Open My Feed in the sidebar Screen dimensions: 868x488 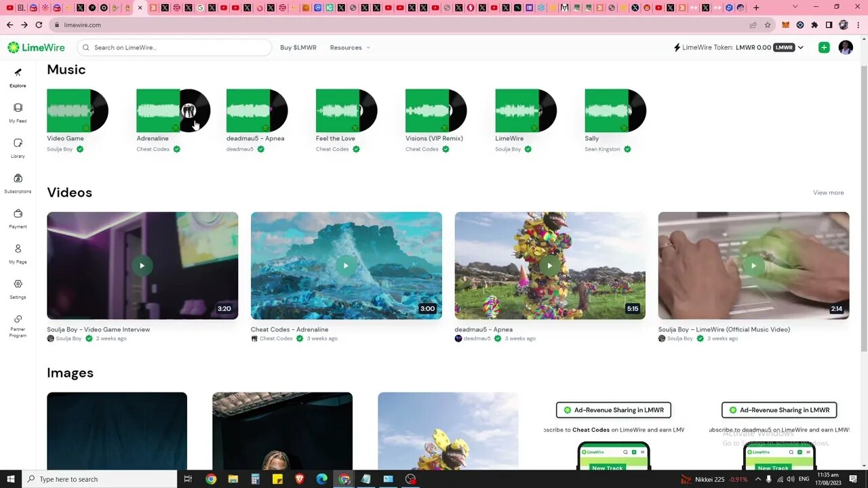tap(18, 113)
